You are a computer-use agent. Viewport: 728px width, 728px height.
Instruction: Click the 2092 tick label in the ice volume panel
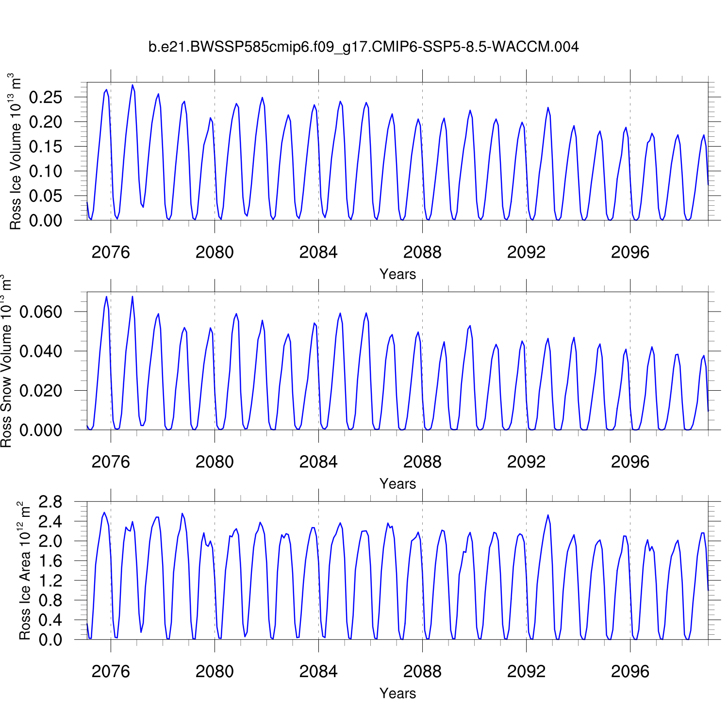[x=526, y=252]
